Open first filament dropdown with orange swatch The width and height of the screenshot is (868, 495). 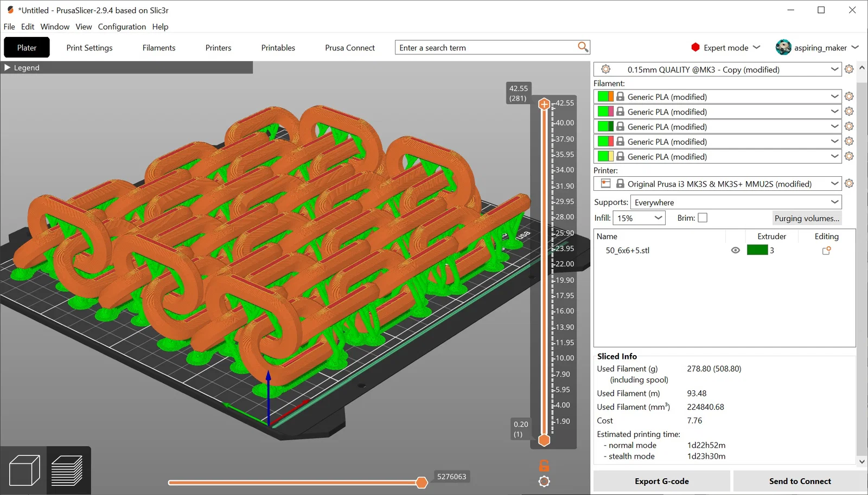pyautogui.click(x=834, y=96)
